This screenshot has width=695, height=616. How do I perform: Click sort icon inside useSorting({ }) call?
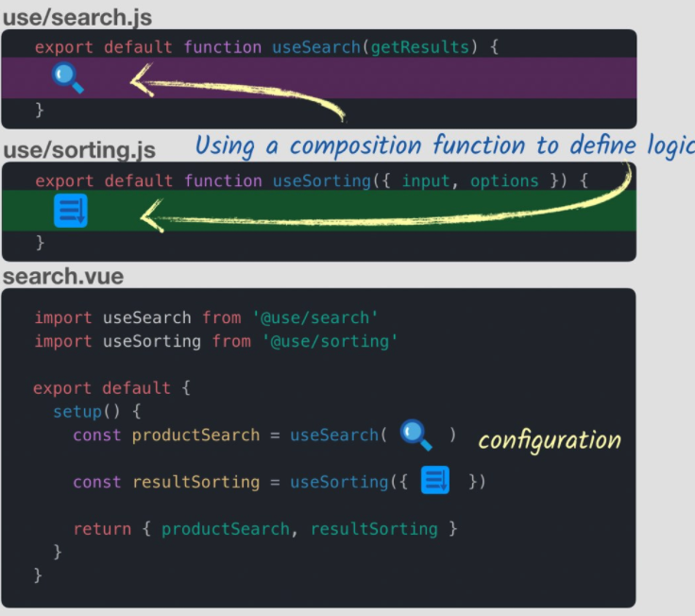coord(434,480)
